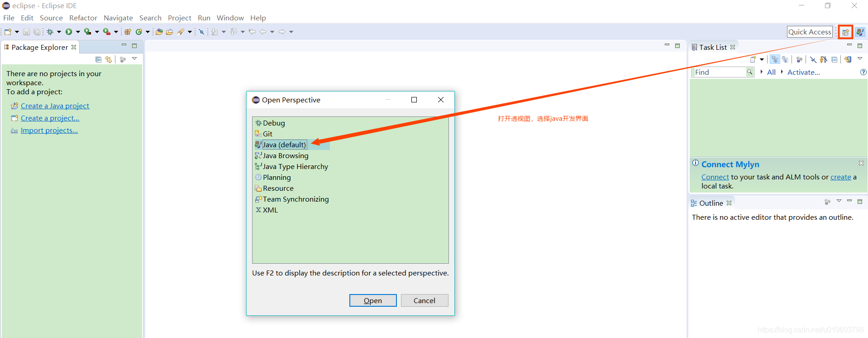The width and height of the screenshot is (868, 338).
Task: Click the External Tools run icon
Action: coord(106,32)
